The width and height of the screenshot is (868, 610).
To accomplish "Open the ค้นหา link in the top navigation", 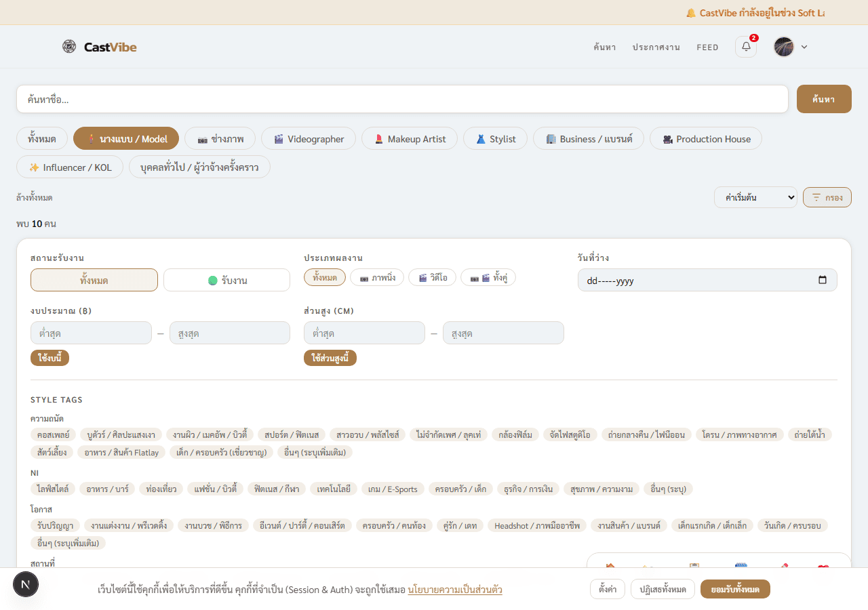I will [x=604, y=47].
